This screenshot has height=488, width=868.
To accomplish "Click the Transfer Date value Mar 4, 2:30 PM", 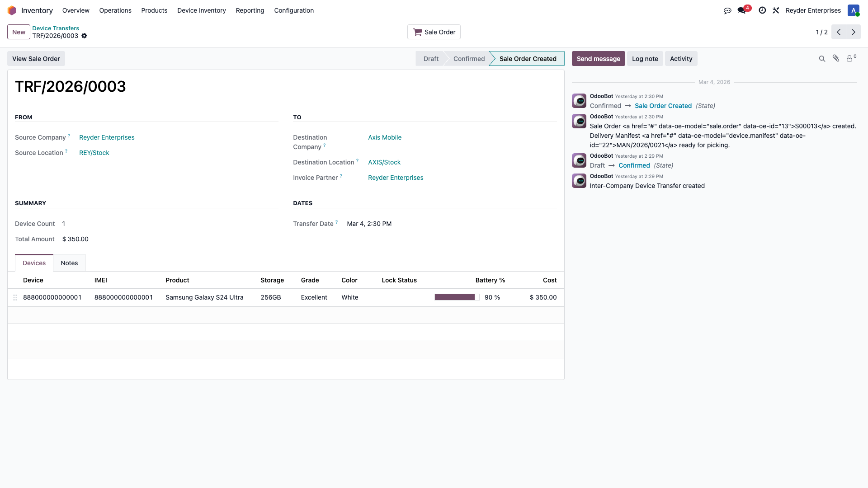I will (x=369, y=224).
